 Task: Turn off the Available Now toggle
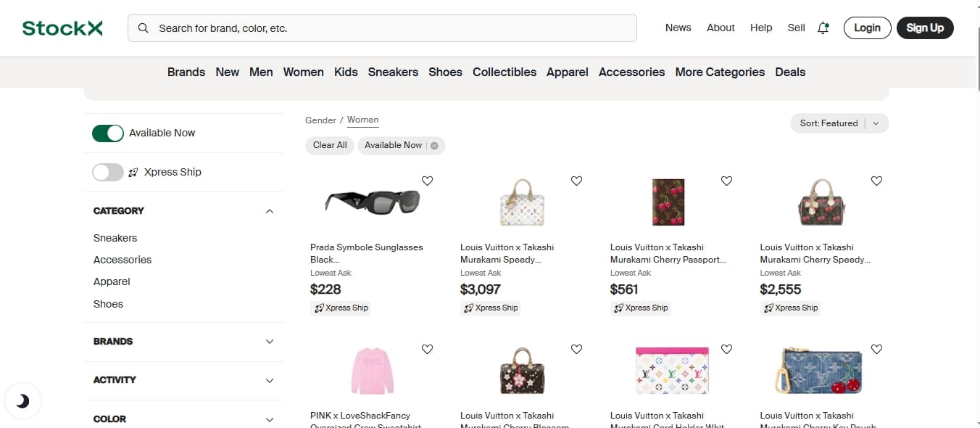click(x=108, y=133)
